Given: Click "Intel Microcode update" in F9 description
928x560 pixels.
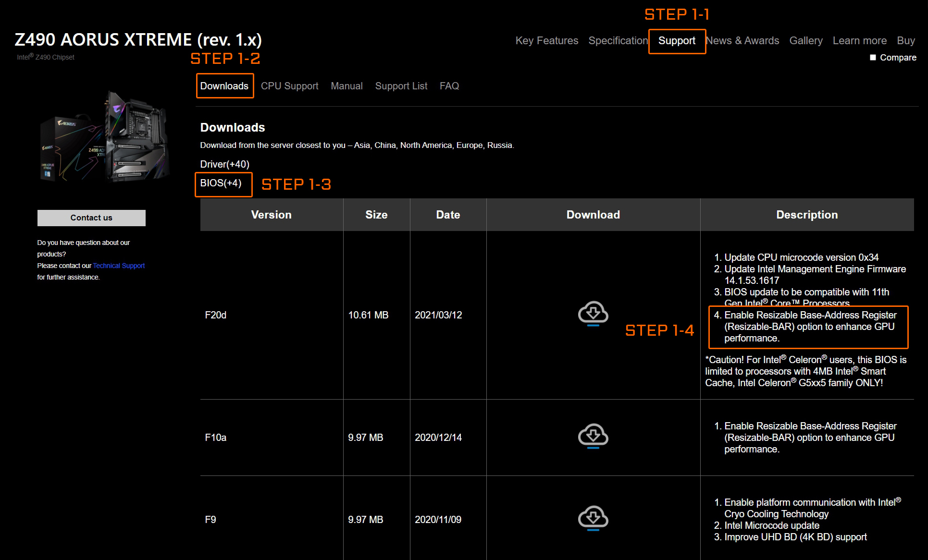Looking at the screenshot, I should pos(772,525).
